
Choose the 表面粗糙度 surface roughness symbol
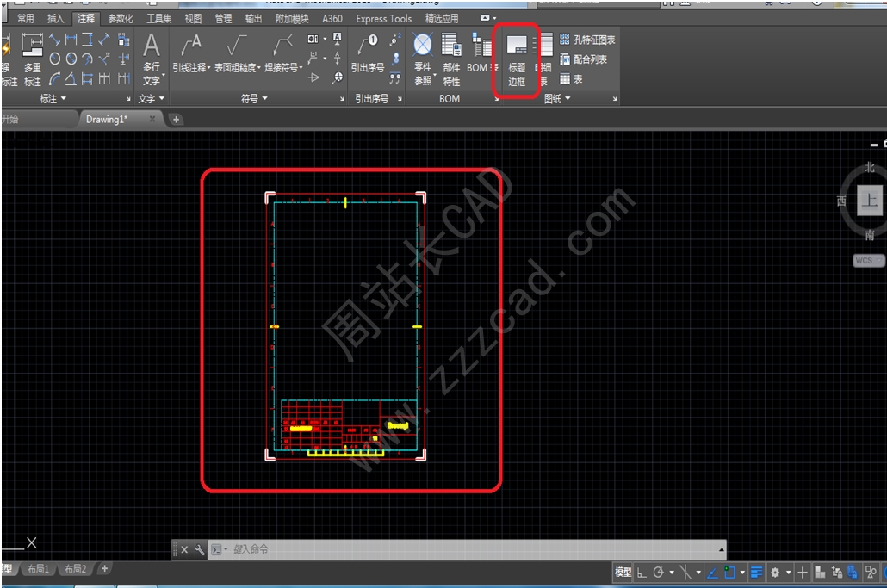point(236,54)
